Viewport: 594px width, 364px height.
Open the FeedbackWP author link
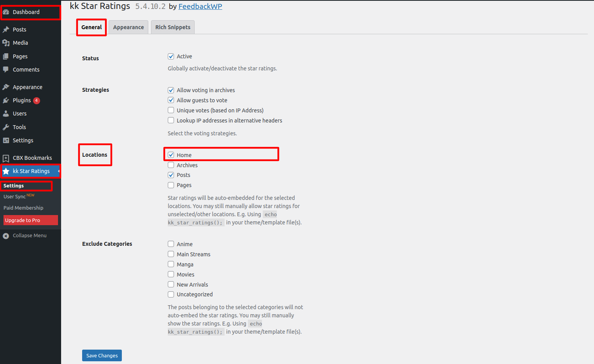tap(200, 7)
